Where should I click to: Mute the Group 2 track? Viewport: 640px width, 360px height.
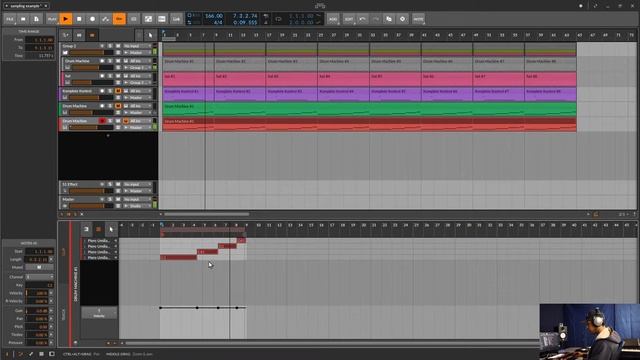pyautogui.click(x=118, y=46)
